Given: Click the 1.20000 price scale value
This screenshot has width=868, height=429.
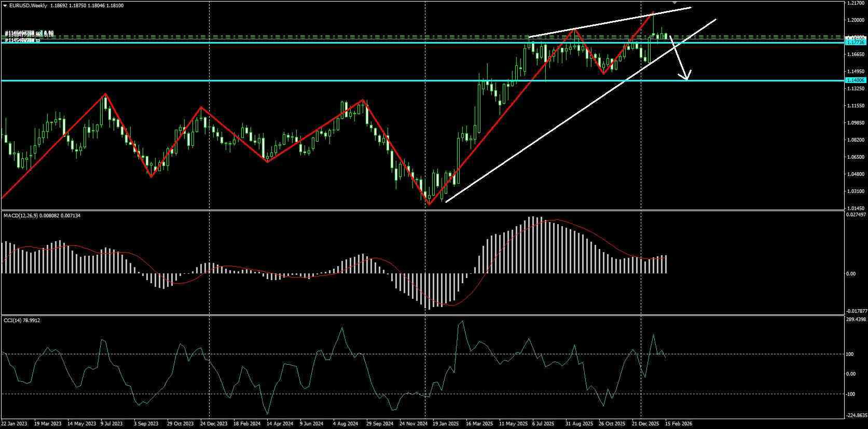Looking at the screenshot, I should [855, 20].
